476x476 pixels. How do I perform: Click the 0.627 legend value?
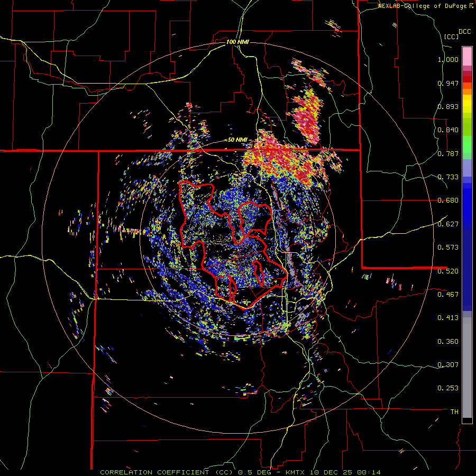click(x=448, y=224)
